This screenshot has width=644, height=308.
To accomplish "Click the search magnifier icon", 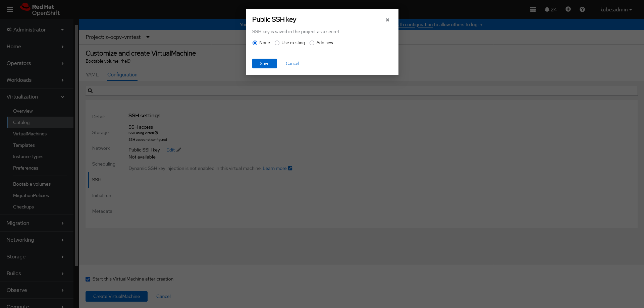I will pos(90,91).
